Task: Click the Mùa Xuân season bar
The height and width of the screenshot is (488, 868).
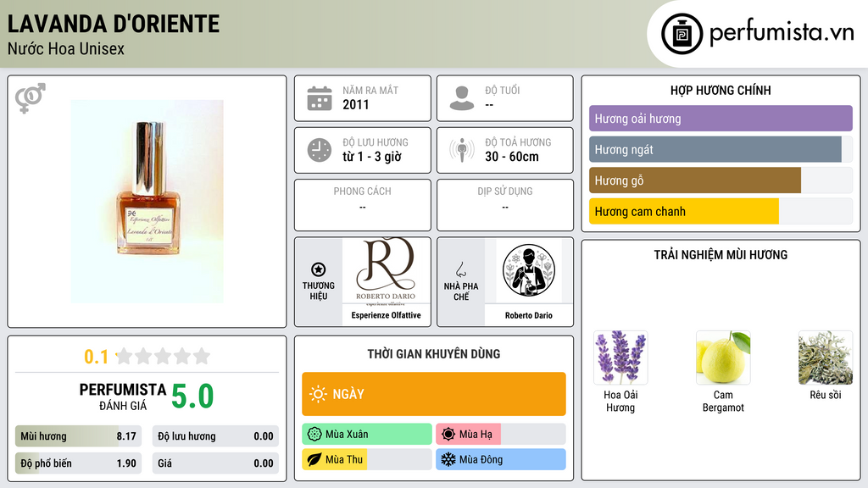Action: pos(367,435)
